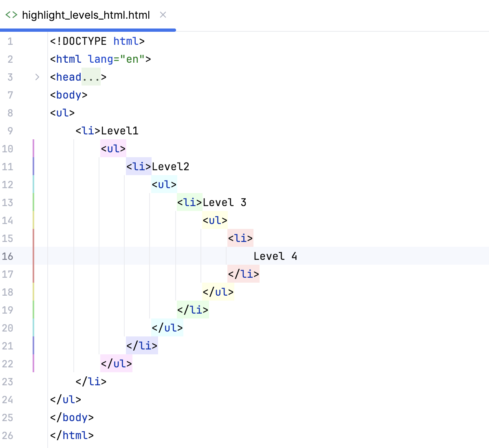Click the folded ellipsis placeholder after head
The height and width of the screenshot is (448, 489).
point(91,77)
